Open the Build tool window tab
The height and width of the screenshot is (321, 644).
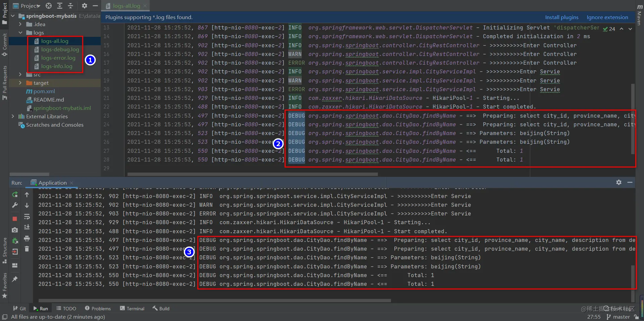(161, 309)
